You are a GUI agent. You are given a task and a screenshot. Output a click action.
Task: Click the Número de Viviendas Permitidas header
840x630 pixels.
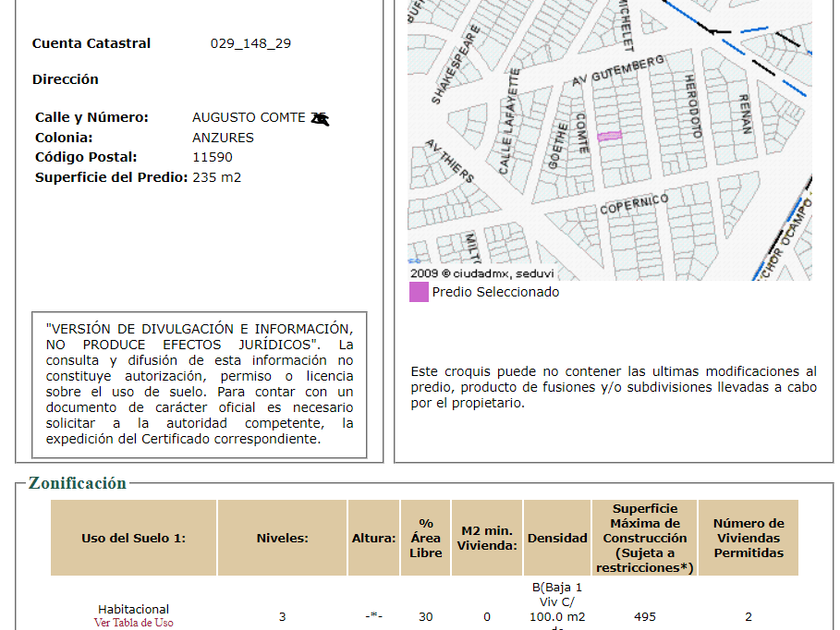(x=748, y=538)
